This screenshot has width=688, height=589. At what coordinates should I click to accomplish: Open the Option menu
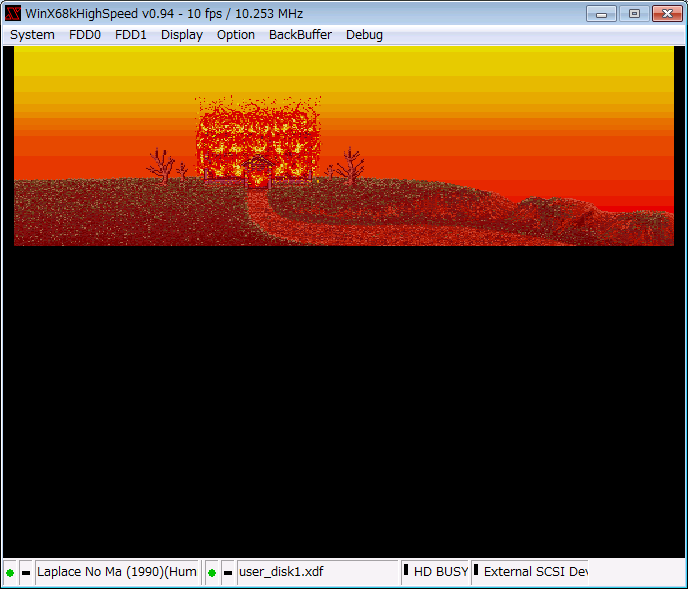click(x=236, y=35)
